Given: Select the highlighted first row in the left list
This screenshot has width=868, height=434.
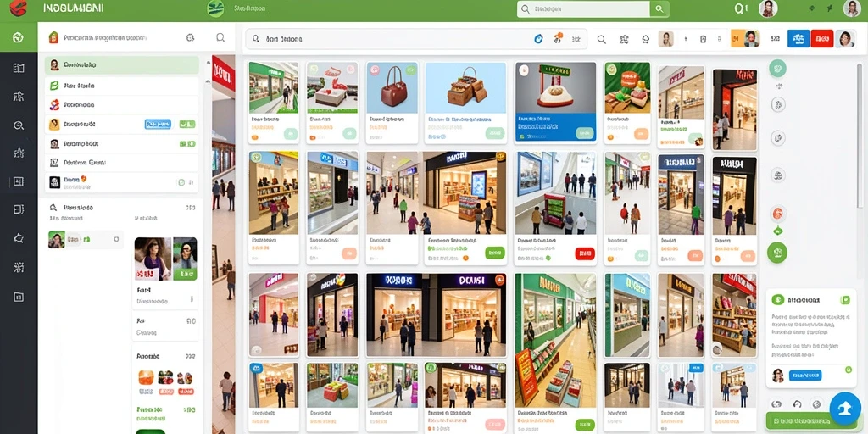Looking at the screenshot, I should pos(122,64).
